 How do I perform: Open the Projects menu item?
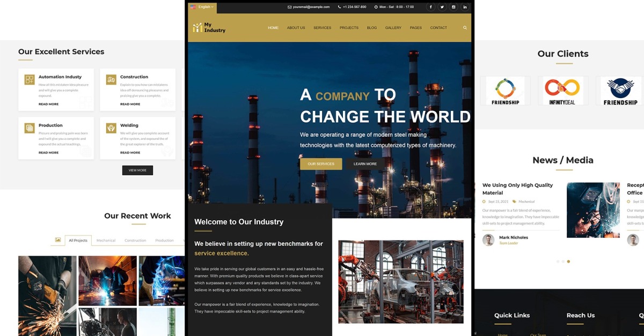pyautogui.click(x=349, y=28)
